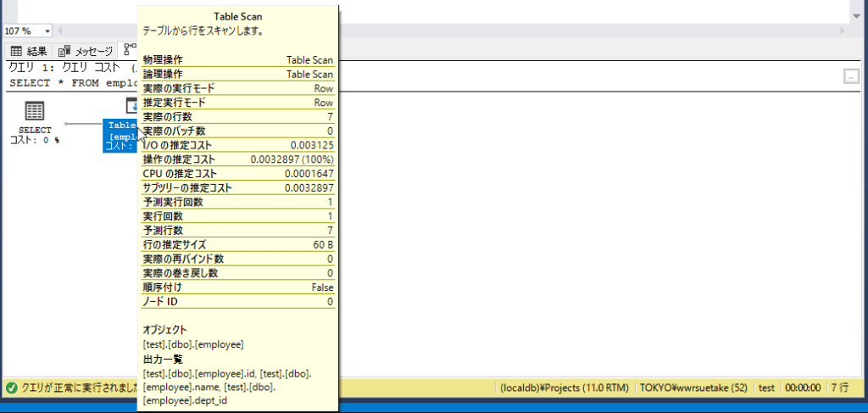Switch to the 結果 tab
Screen dimensions: 868x413
coord(29,52)
